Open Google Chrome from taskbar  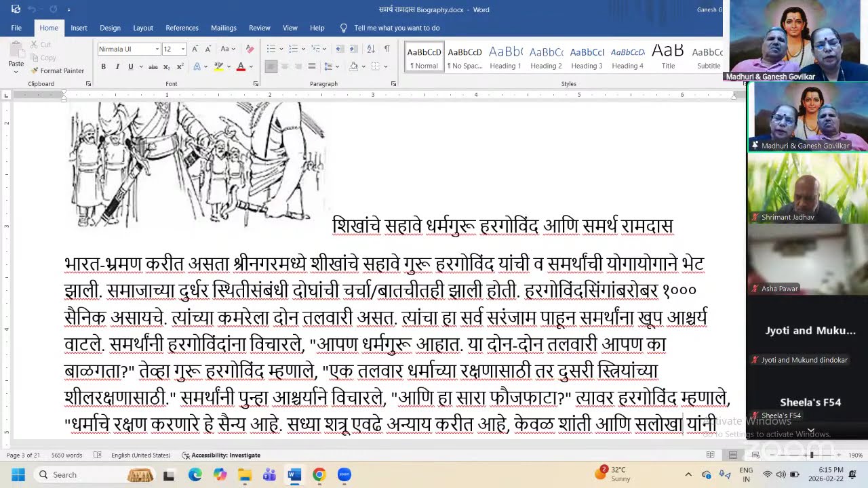(319, 474)
